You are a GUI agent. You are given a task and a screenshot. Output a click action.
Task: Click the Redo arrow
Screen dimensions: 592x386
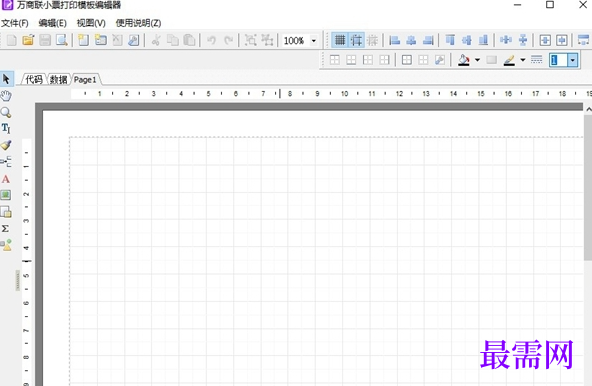pyautogui.click(x=228, y=40)
